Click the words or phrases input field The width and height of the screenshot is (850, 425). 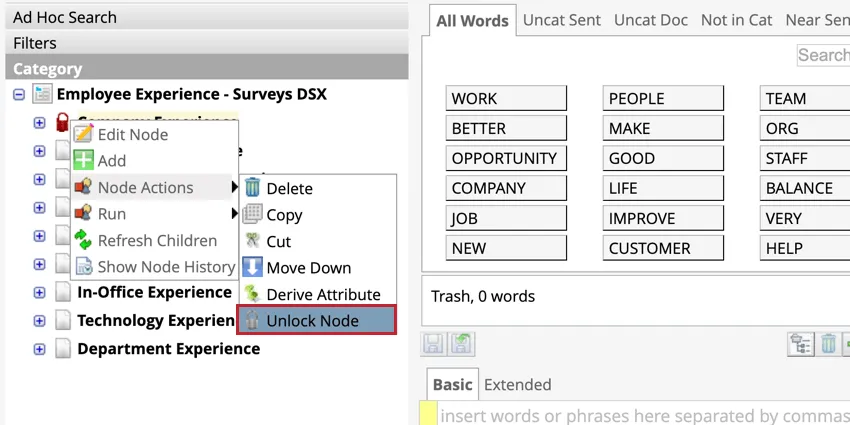tap(640, 414)
